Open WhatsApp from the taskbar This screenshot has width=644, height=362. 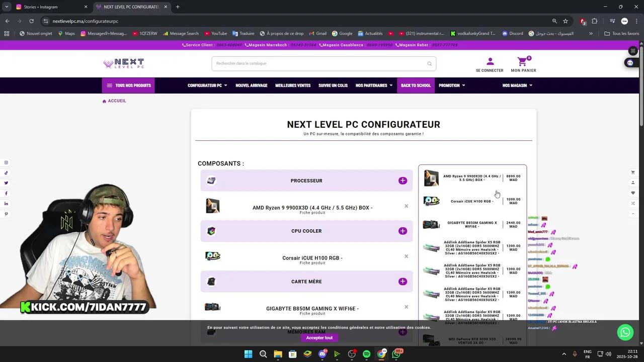[396, 354]
